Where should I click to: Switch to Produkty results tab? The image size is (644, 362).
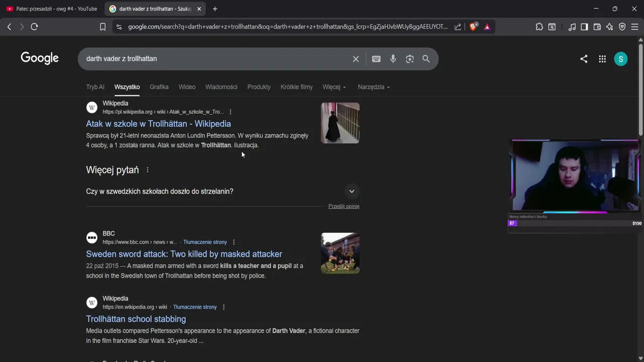pyautogui.click(x=259, y=87)
